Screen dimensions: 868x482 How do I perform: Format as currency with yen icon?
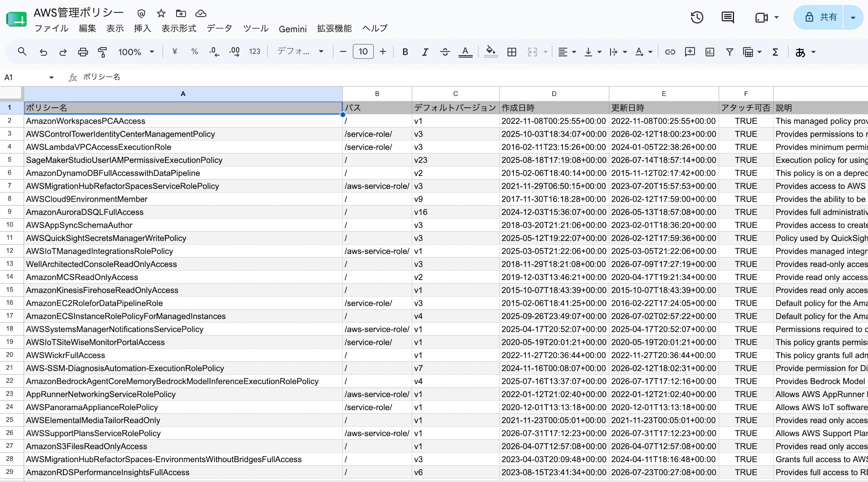(x=174, y=52)
